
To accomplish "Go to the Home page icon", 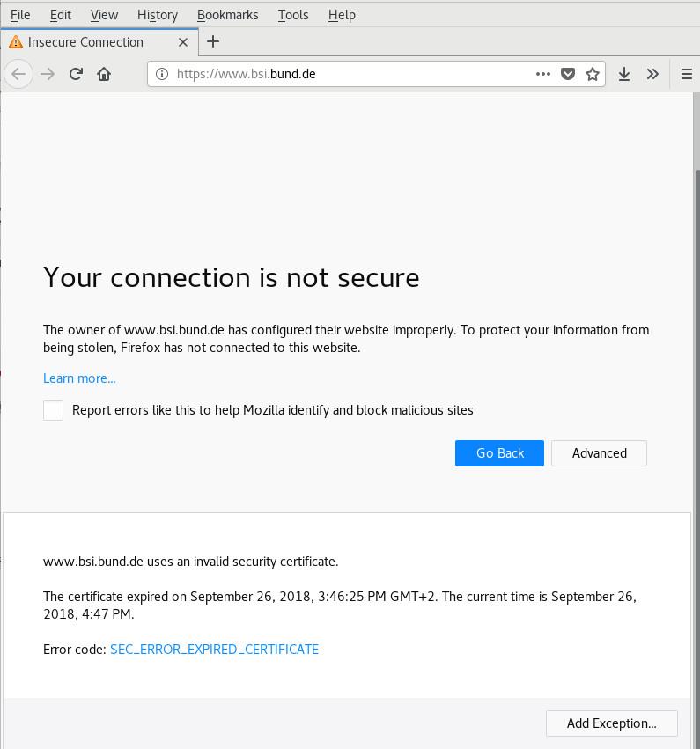I will coord(104,74).
